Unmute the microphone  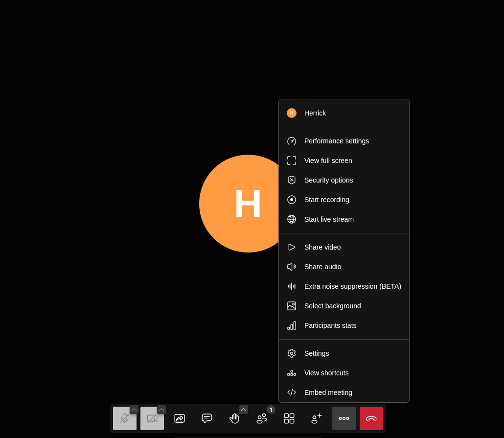pyautogui.click(x=124, y=419)
